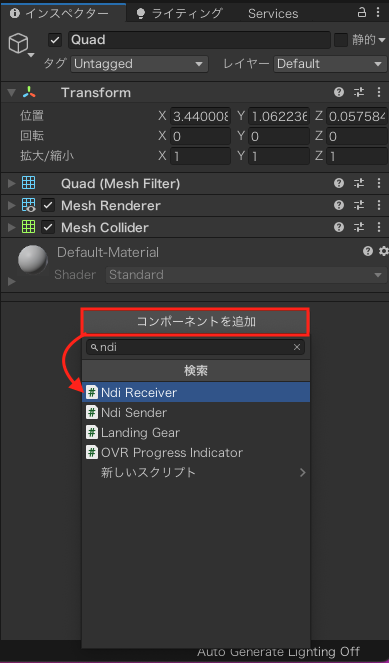This screenshot has width=389, height=663.
Task: Open Transform preset settings icon
Action: (359, 93)
